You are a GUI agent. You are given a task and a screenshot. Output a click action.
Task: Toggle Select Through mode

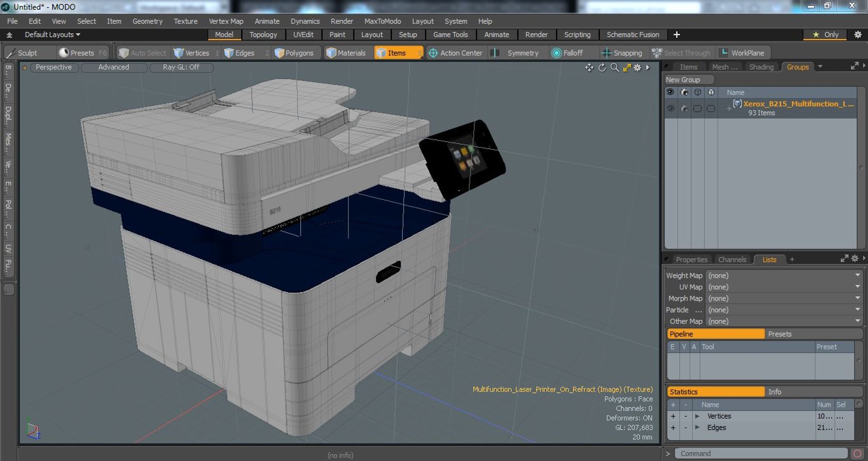[682, 53]
